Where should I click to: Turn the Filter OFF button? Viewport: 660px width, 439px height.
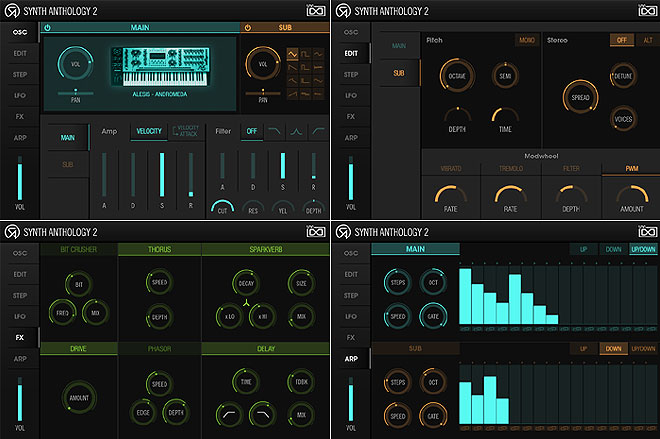pyautogui.click(x=250, y=131)
